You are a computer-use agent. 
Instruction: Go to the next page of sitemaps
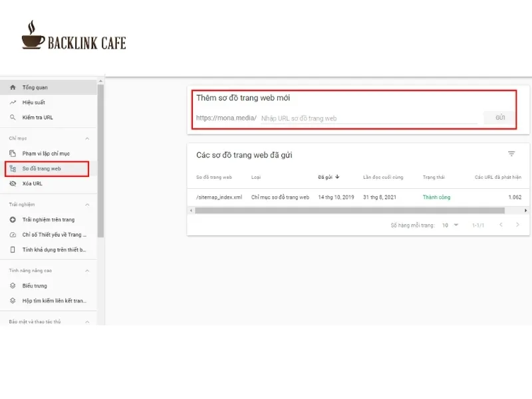[517, 225]
